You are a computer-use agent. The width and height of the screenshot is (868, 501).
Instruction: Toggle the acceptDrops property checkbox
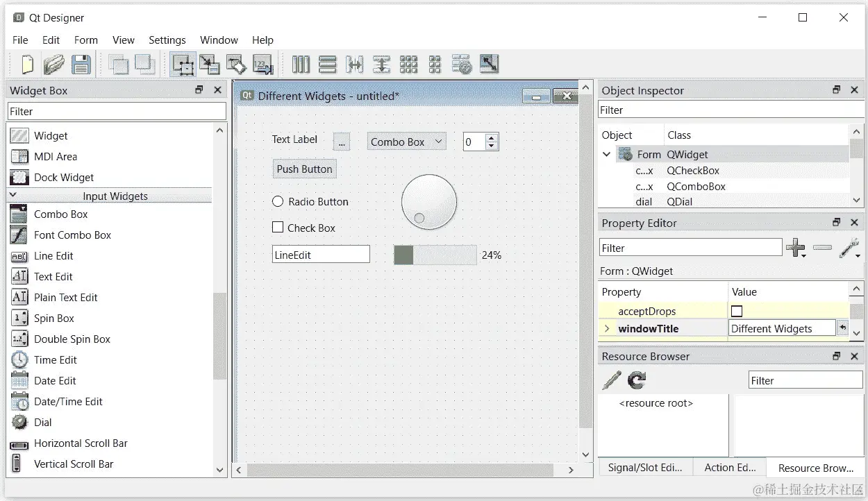(737, 311)
